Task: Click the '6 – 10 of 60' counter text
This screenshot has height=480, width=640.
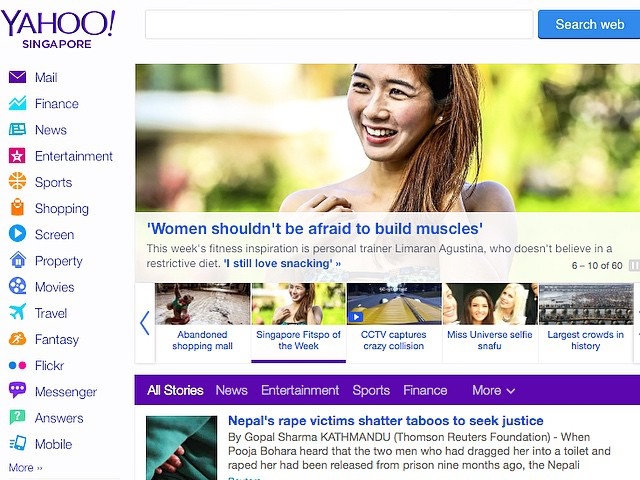Action: [x=597, y=266]
